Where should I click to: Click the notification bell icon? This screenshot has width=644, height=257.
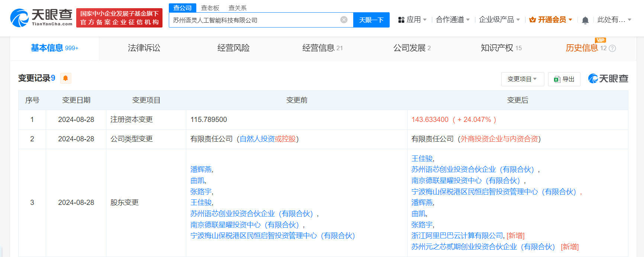click(585, 20)
